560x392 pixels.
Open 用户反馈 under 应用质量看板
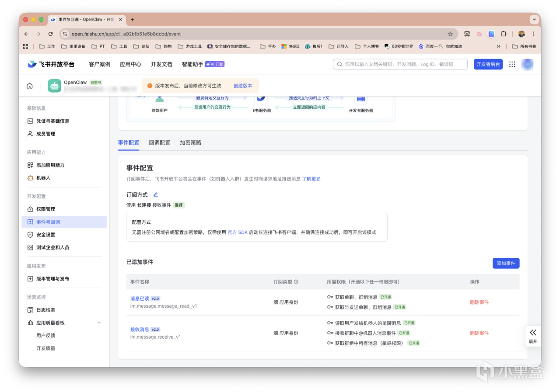pos(45,336)
